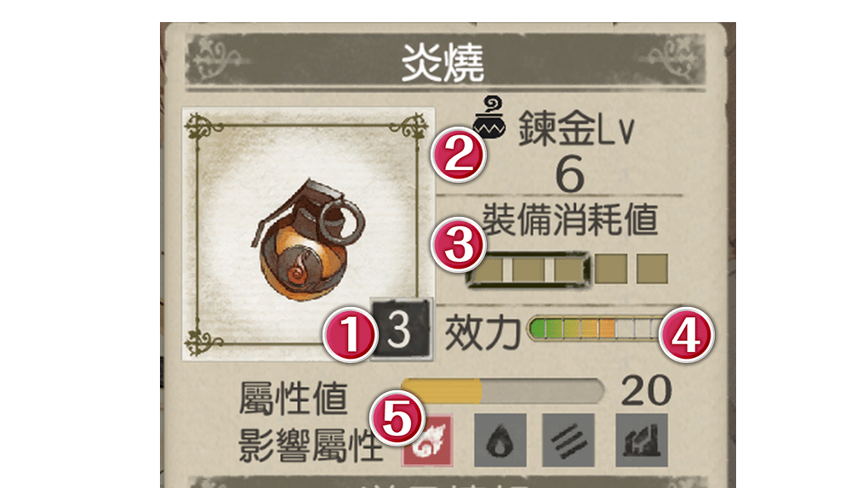Click the item quantity badge showing 3
Image resolution: width=868 pixels, height=488 pixels.
coord(401,331)
